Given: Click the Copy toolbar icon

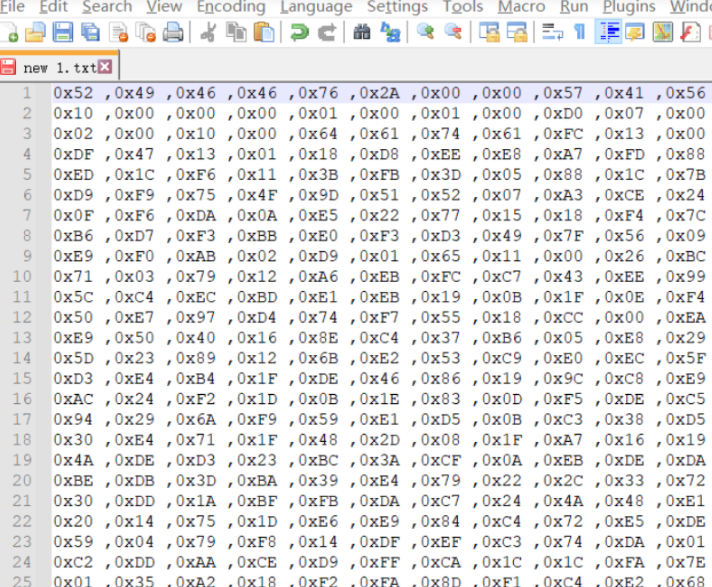Looking at the screenshot, I should [x=236, y=32].
